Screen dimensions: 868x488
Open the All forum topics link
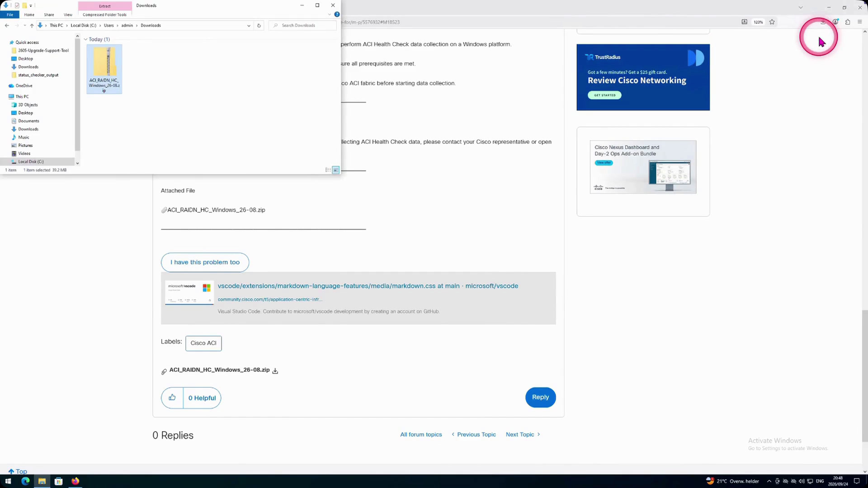tap(421, 434)
